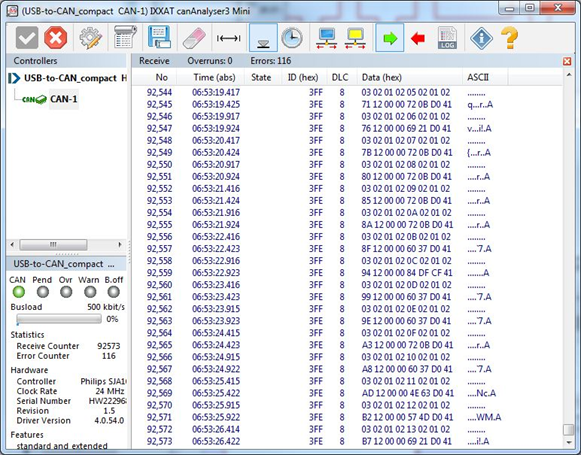Toggle the scroll-to-bottom toolbar icon
Screen dimensions: 581x455
[263, 38]
